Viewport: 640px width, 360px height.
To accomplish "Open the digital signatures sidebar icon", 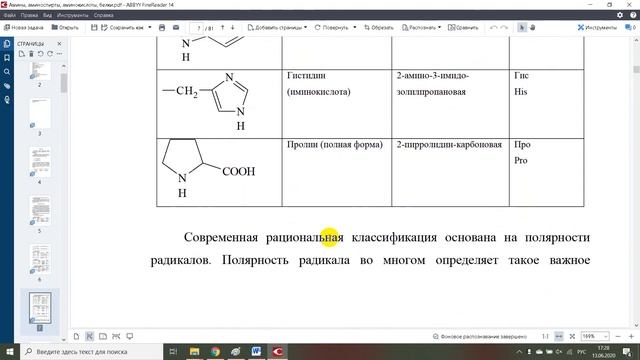I will tap(7, 100).
